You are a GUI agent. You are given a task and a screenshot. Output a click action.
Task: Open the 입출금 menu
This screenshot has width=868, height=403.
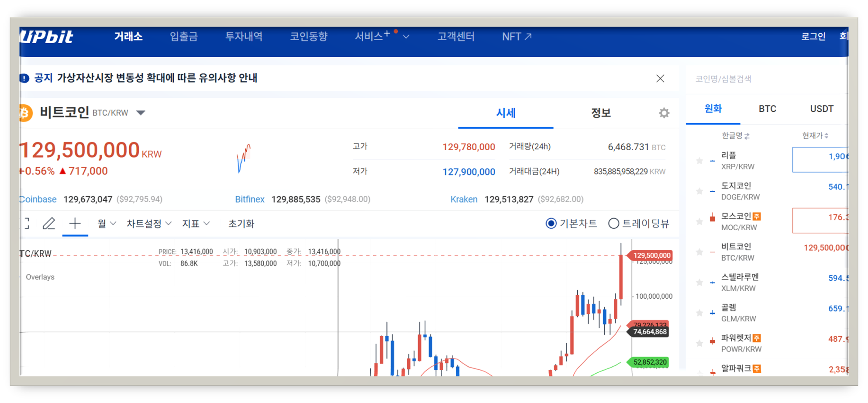point(184,37)
